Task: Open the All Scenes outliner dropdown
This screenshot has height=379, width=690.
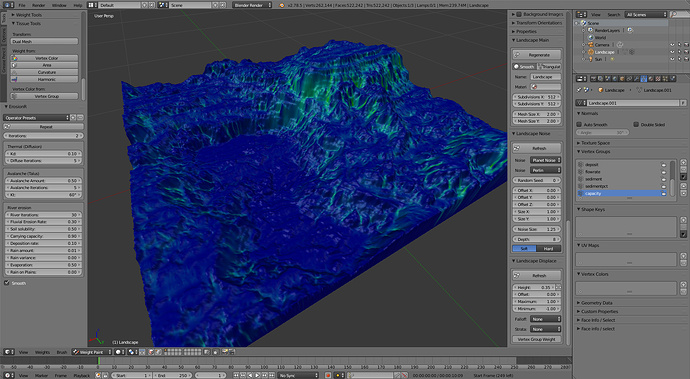Action: pos(646,15)
